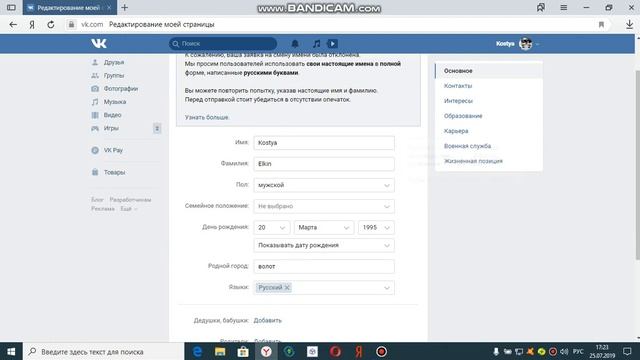The height and width of the screenshot is (360, 640).
Task: Click the Фамилия field containing Elkin
Action: click(324, 164)
